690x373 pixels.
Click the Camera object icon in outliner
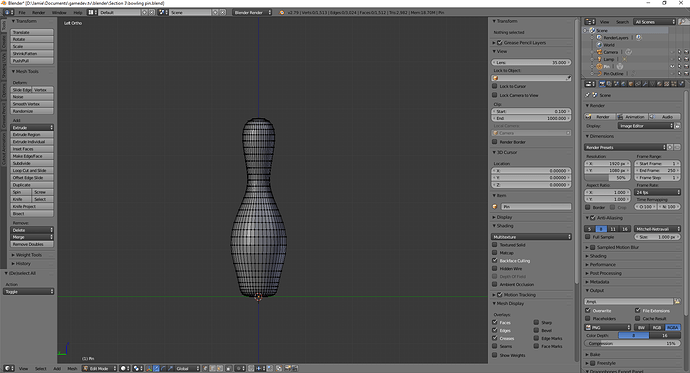pos(599,52)
